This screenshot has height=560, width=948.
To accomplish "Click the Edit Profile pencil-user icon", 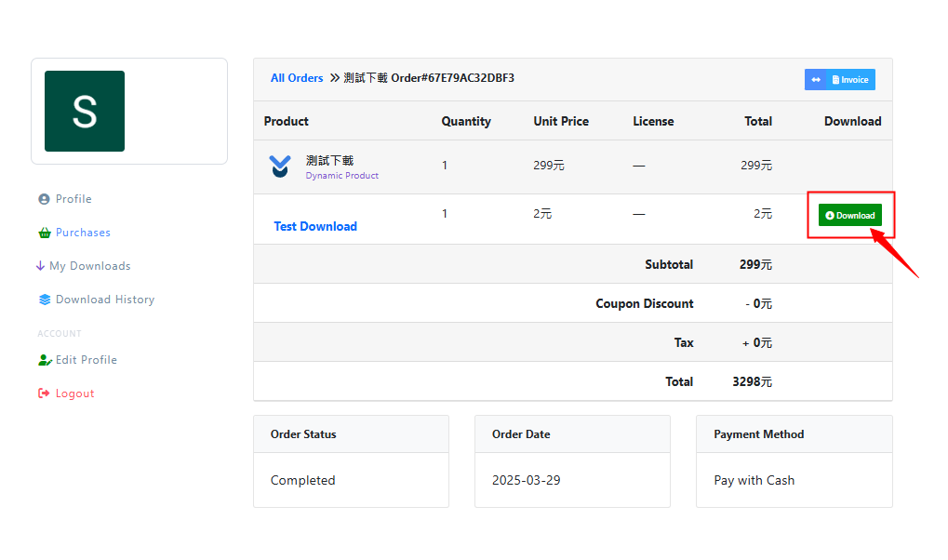I will (x=44, y=360).
